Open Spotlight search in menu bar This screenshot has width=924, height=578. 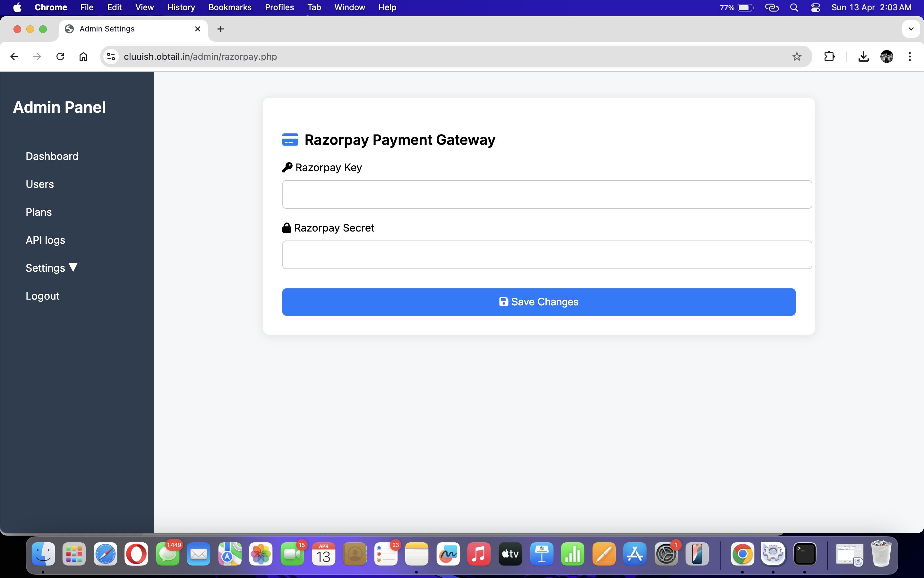click(x=794, y=8)
